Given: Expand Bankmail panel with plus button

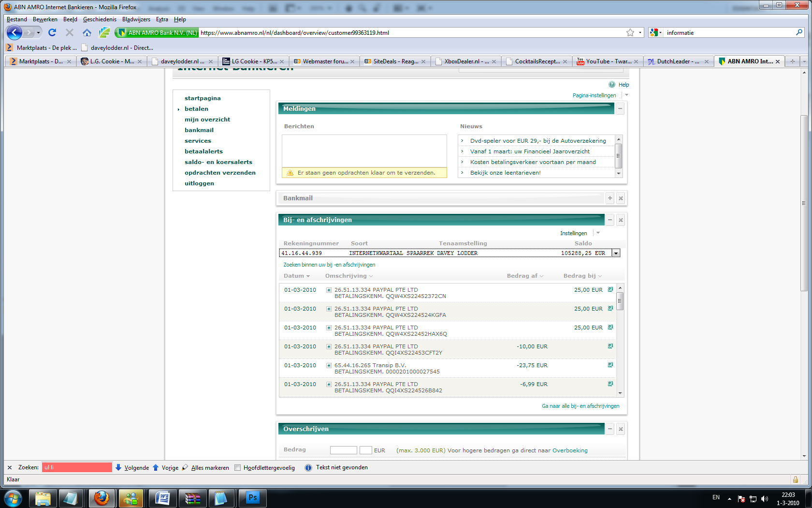Looking at the screenshot, I should point(610,198).
